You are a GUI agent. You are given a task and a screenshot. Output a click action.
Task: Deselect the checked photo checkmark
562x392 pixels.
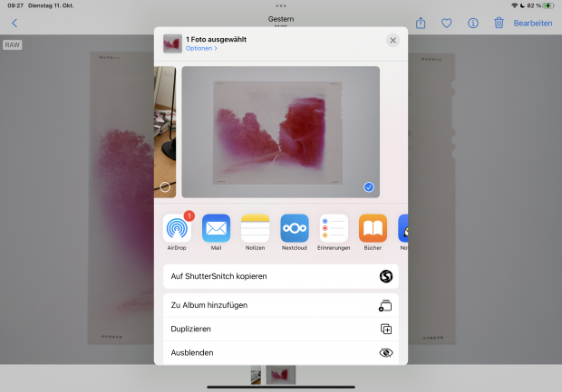369,186
